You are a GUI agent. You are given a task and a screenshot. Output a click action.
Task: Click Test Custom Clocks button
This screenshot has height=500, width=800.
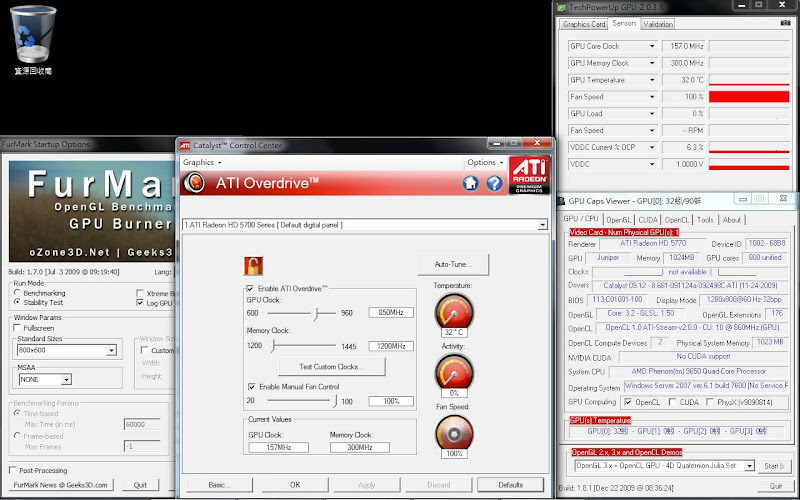[332, 366]
